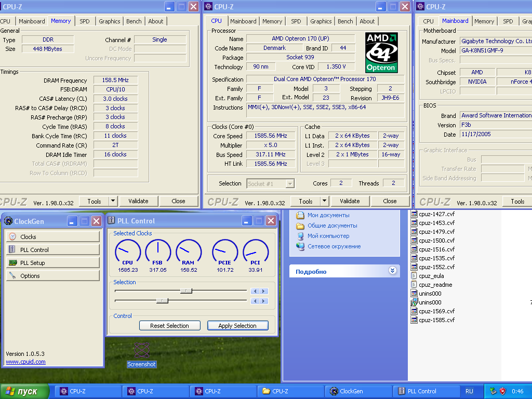Open Tools dropdown arrow in CPU tab window
This screenshot has width=532, height=399.
[324, 201]
